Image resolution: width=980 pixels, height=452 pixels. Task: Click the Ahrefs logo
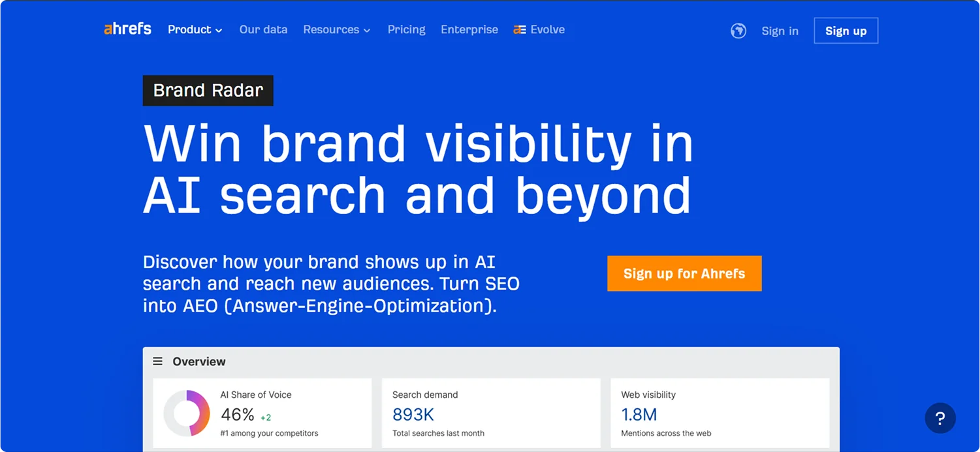[127, 29]
